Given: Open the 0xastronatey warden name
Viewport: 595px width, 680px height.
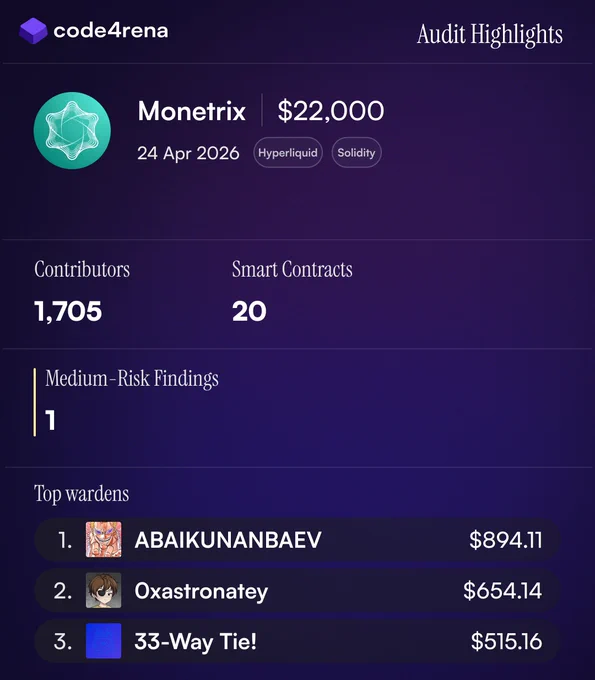Looking at the screenshot, I should [201, 591].
